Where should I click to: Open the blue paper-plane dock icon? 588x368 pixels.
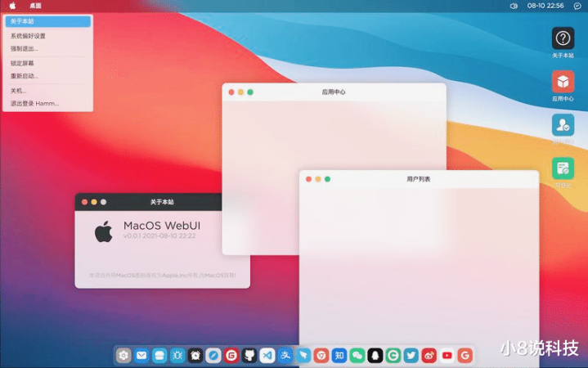pos(303,355)
